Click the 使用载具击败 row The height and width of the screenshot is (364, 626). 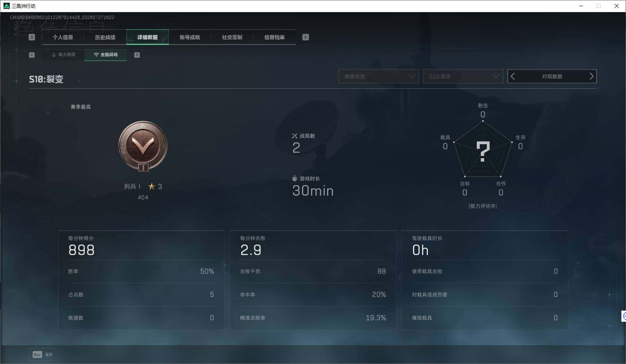(485, 271)
